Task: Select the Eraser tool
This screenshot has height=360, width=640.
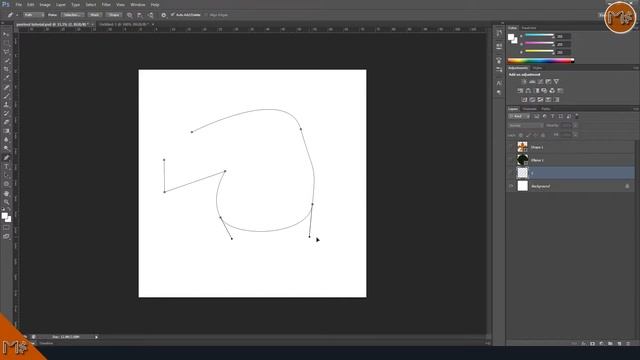Action: point(6,122)
